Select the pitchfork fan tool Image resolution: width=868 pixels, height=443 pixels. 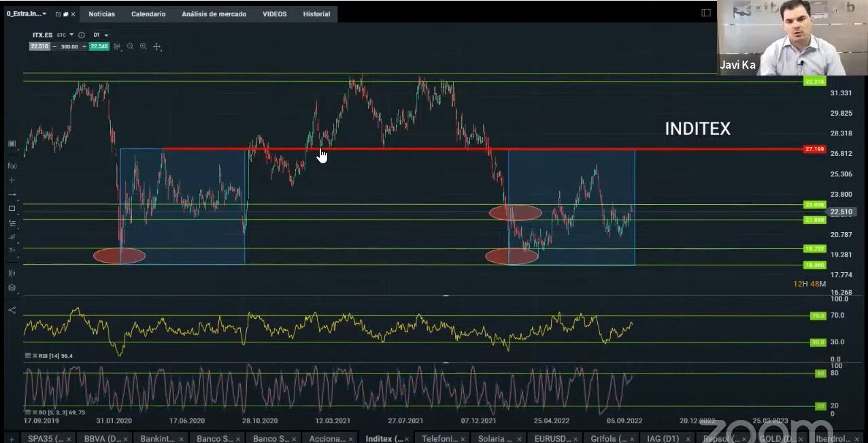coord(12,236)
